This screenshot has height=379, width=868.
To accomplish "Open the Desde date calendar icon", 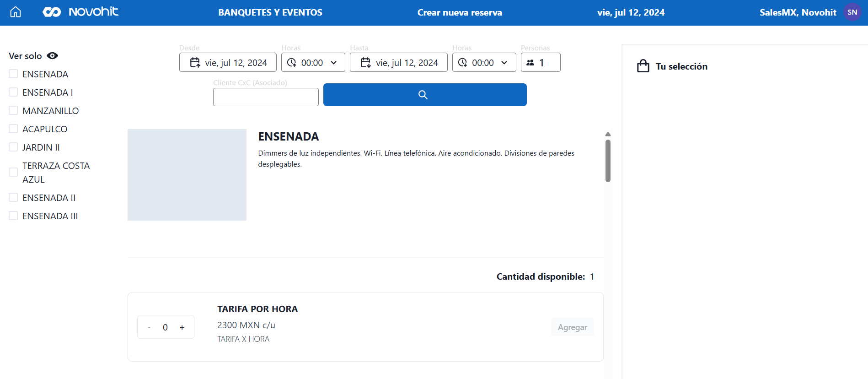I will pos(195,63).
